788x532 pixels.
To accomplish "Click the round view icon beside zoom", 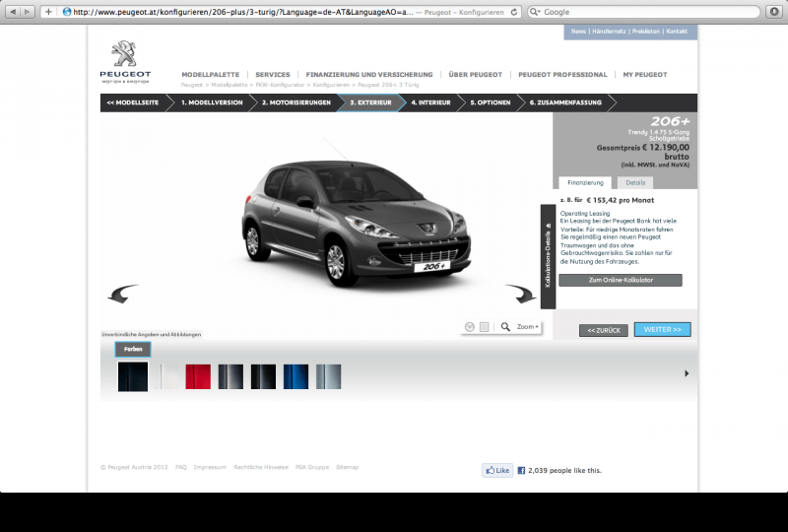I will click(x=470, y=327).
